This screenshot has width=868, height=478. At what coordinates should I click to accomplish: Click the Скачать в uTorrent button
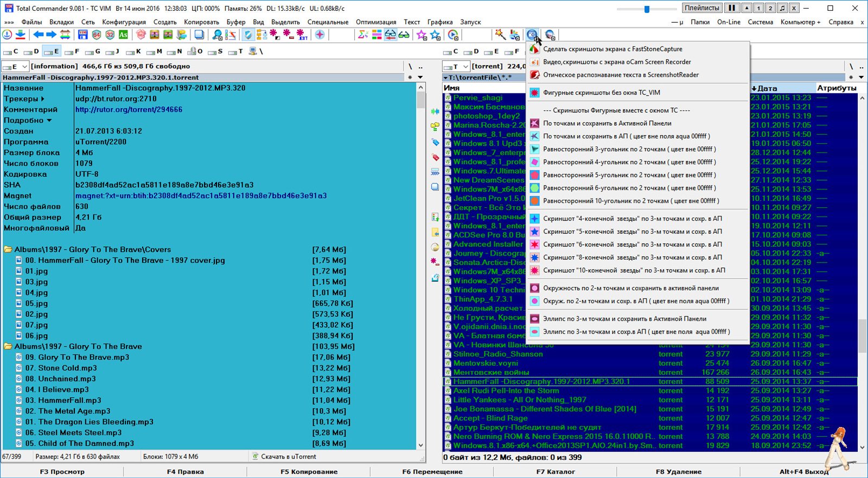[x=284, y=456]
